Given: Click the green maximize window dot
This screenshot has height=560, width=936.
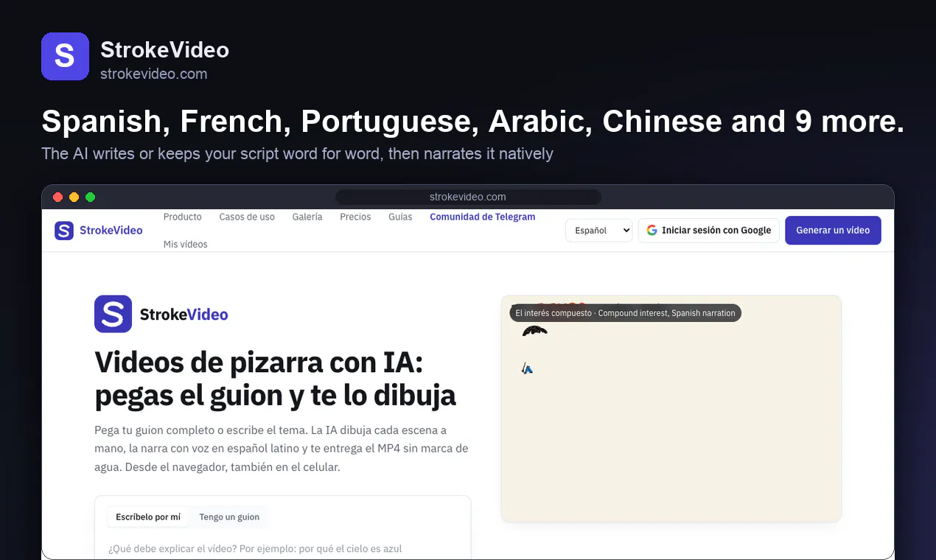Looking at the screenshot, I should pos(90,197).
